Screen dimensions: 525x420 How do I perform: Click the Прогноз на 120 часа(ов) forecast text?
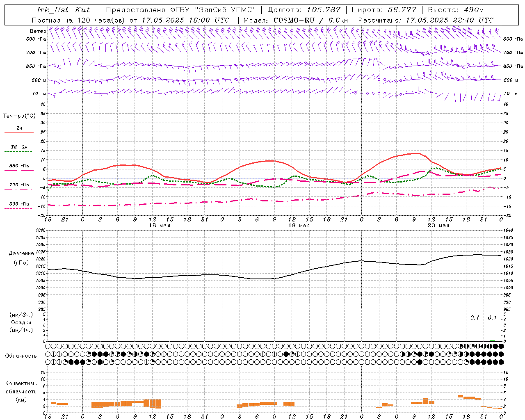point(79,20)
